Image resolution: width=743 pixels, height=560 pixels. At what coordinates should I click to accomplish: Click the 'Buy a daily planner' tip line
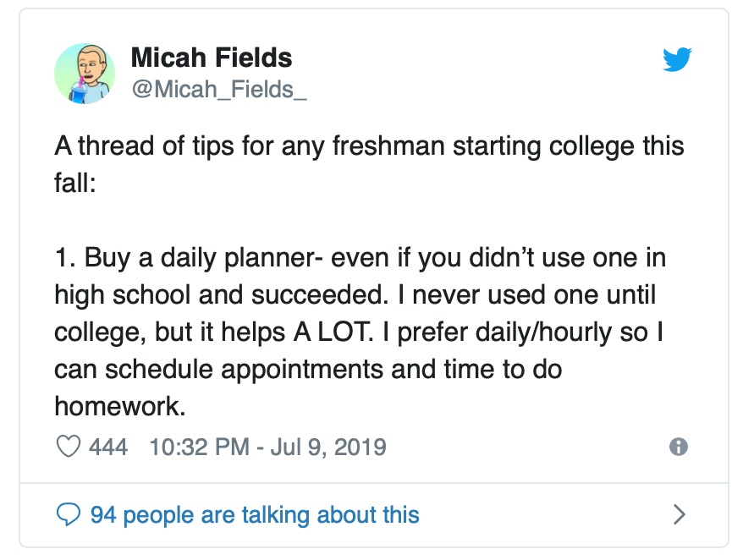[x=360, y=258]
